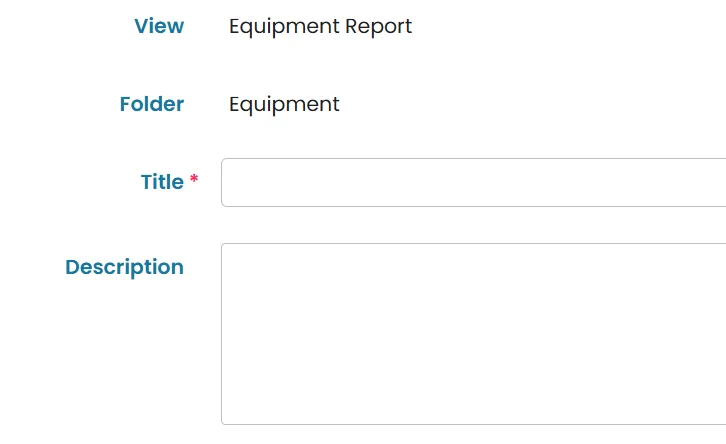Screen dimensions: 726x444
Task: Select the Equipment folder value
Action: coord(284,105)
